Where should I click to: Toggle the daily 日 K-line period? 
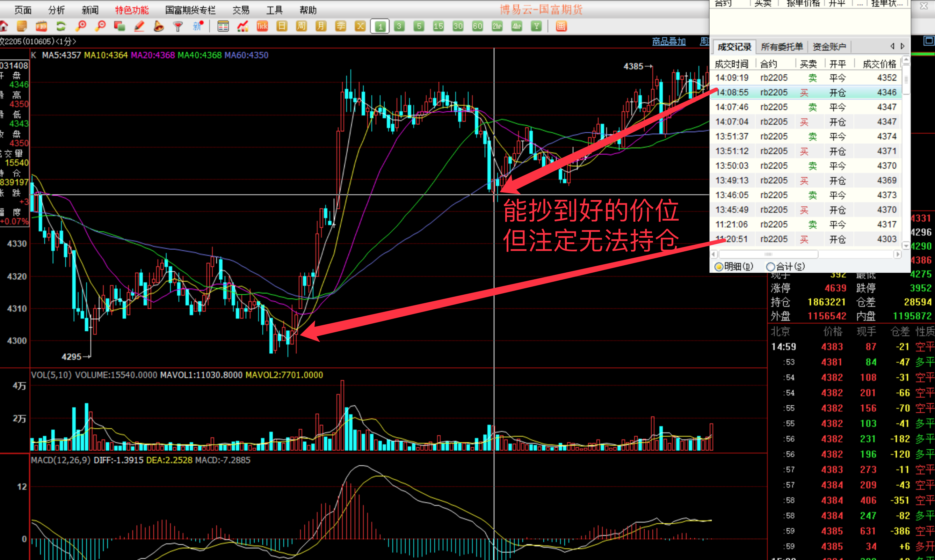click(x=282, y=26)
